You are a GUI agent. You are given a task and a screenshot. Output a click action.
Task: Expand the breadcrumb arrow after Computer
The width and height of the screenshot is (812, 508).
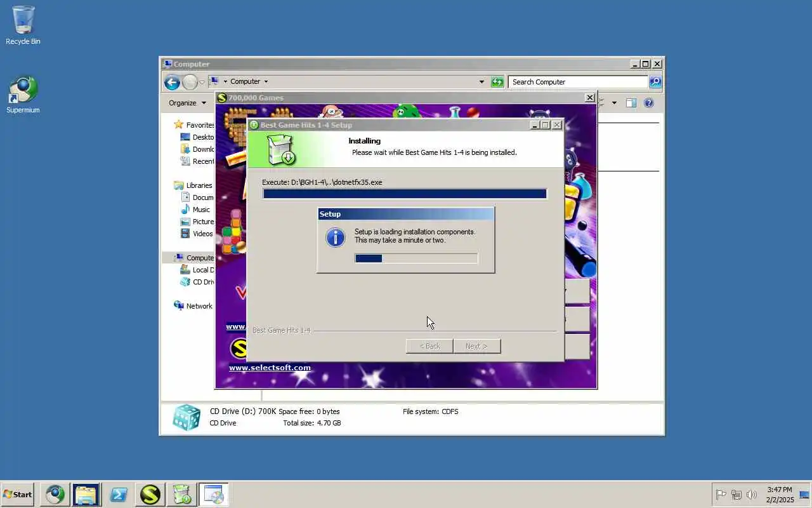pos(266,82)
